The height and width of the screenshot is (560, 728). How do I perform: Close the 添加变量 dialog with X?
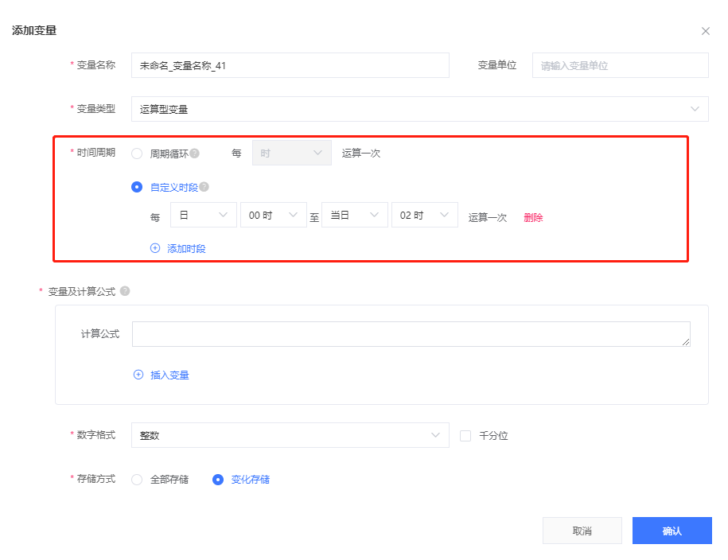click(705, 31)
